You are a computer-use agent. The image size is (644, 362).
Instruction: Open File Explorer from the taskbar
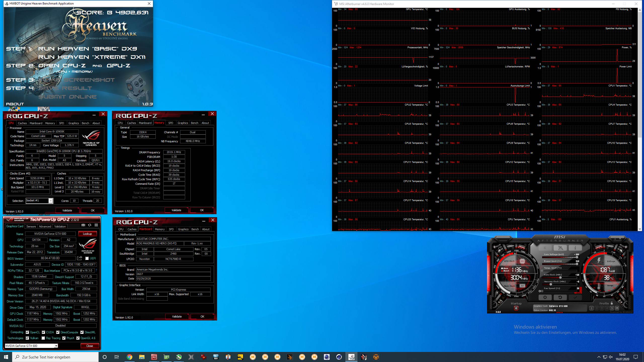coord(142,357)
